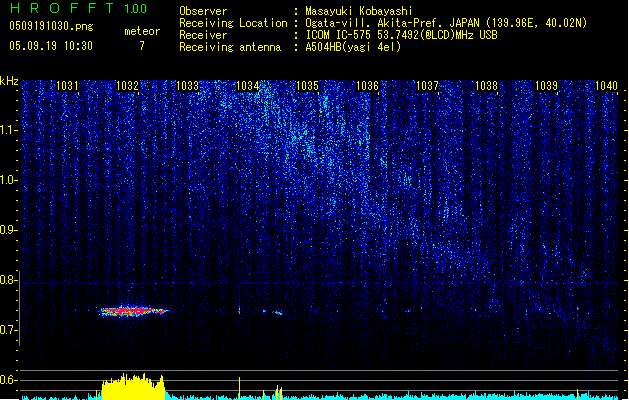Click the meteor count value 7
Viewport: 629px width, 400px height.
point(142,46)
